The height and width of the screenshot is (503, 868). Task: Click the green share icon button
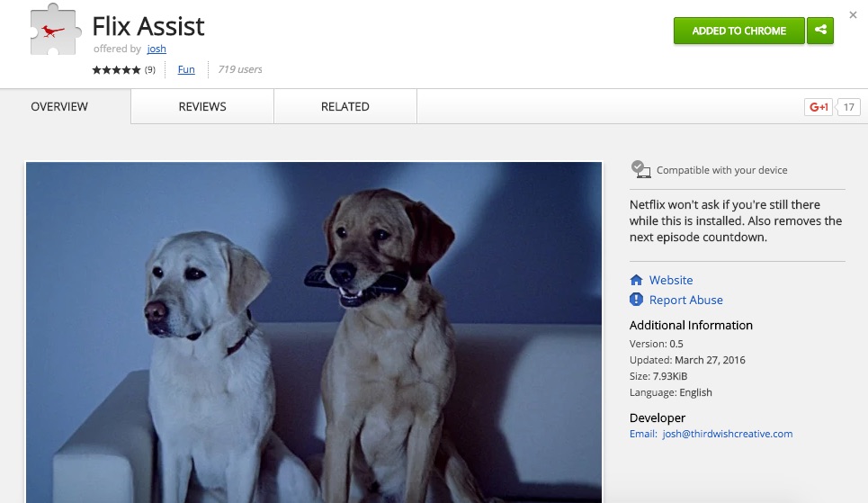click(820, 31)
